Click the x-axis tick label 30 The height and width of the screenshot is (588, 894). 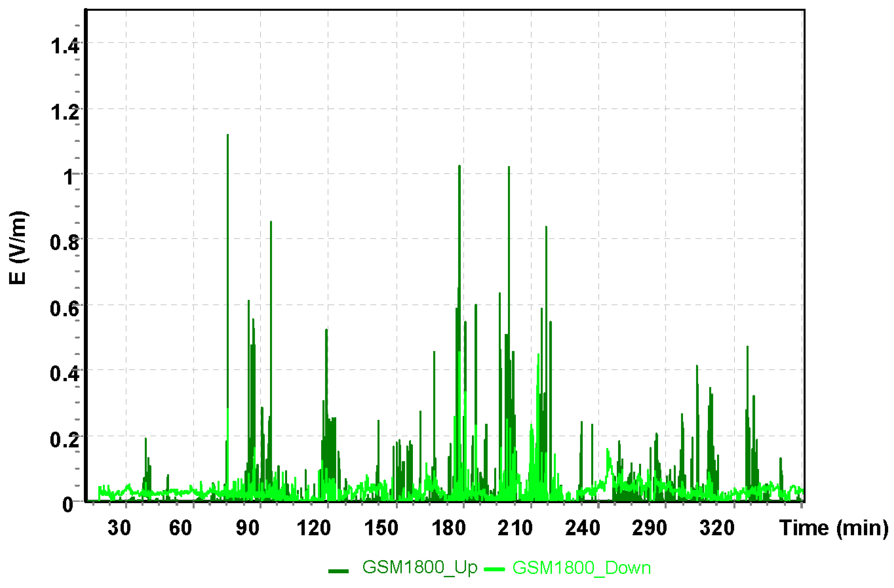119,528
